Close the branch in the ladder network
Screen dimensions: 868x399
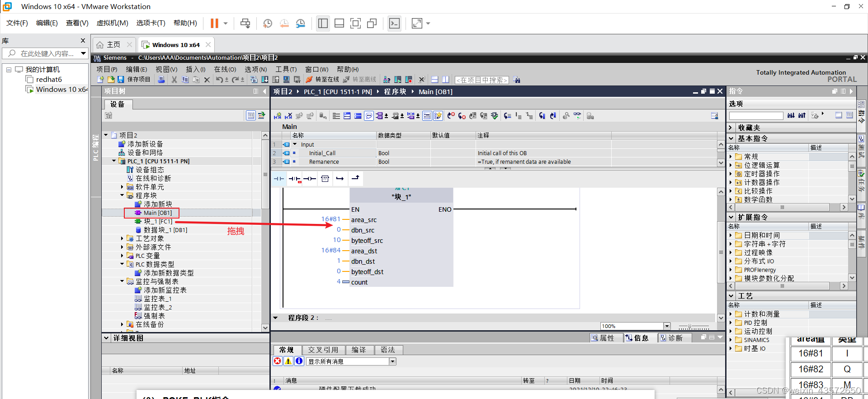click(x=355, y=179)
